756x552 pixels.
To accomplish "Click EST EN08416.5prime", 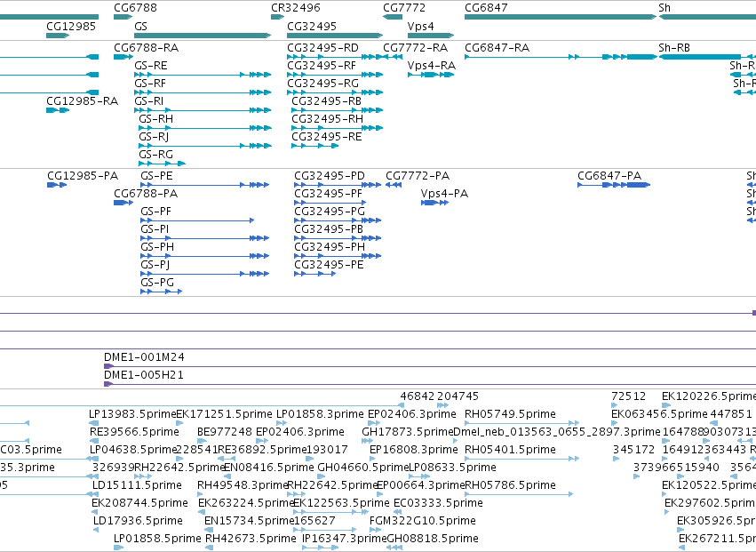I will (x=268, y=468).
